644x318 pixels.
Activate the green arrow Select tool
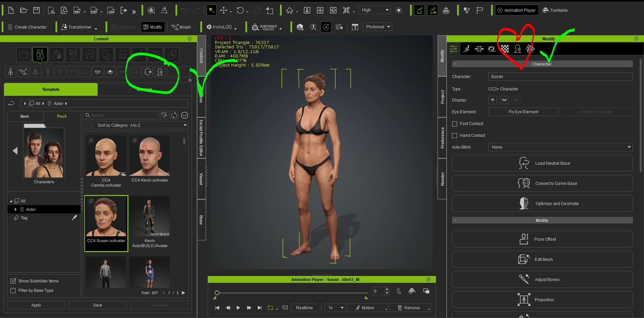(x=211, y=10)
